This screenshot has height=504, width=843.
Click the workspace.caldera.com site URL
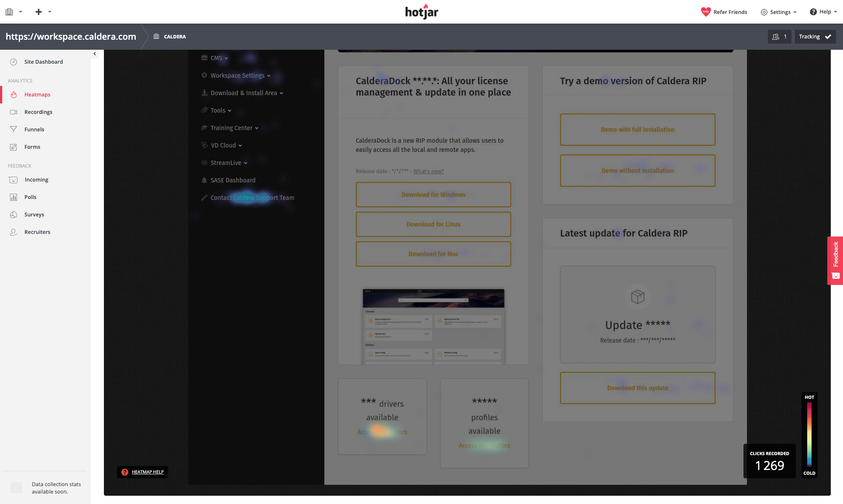(71, 37)
